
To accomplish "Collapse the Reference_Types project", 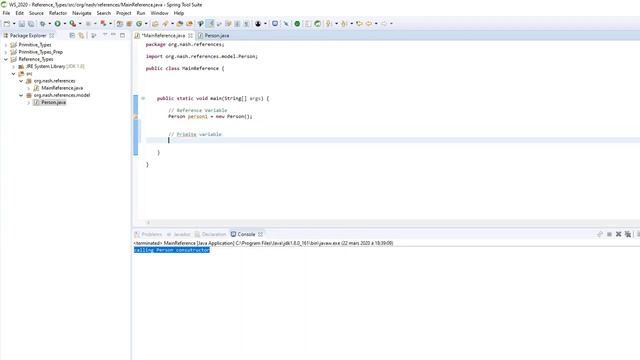I will [x=6, y=59].
